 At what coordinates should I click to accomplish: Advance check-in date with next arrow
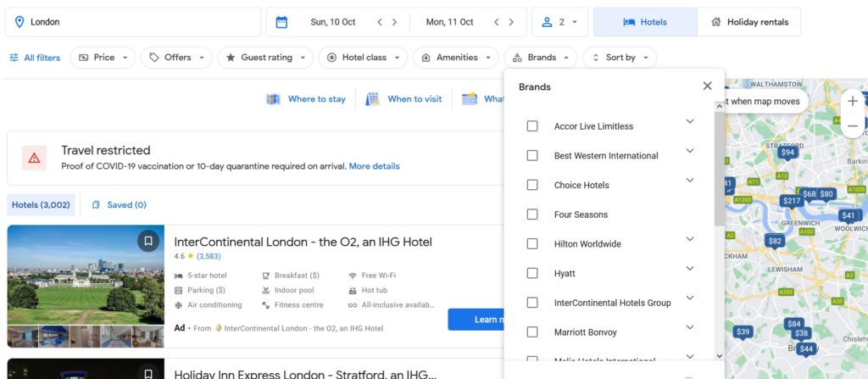coord(396,22)
